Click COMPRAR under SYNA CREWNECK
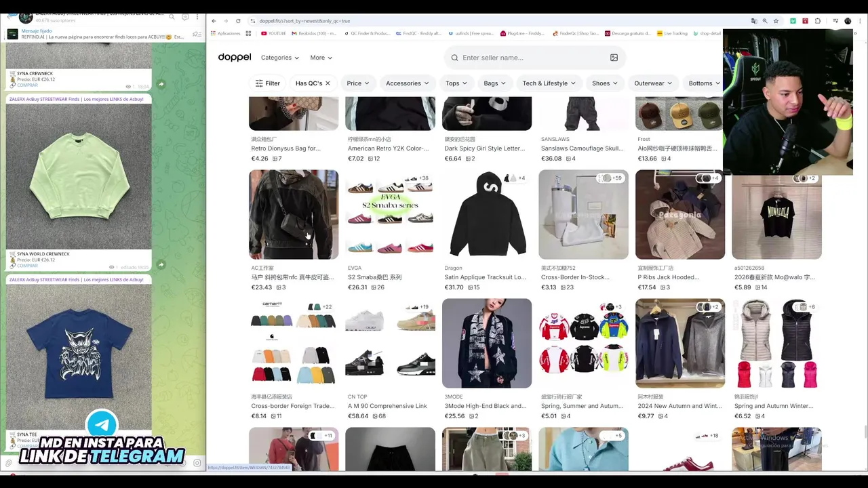This screenshot has width=868, height=488. (x=27, y=85)
